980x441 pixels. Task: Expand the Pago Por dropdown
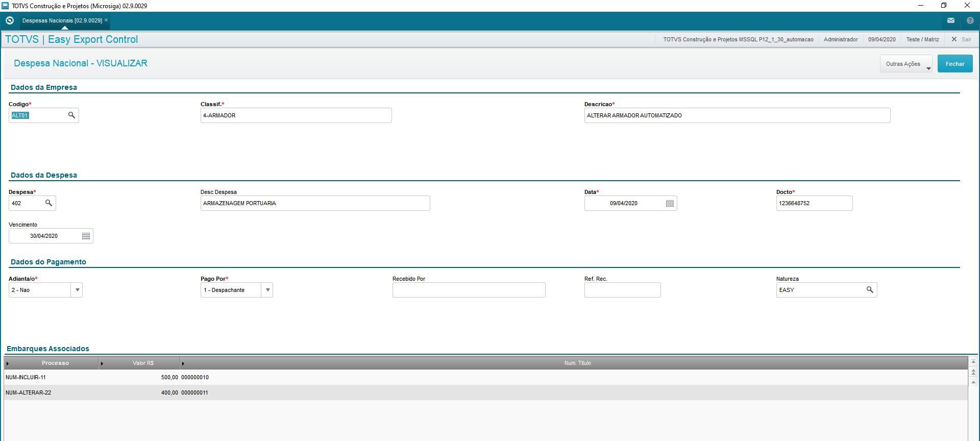(267, 290)
